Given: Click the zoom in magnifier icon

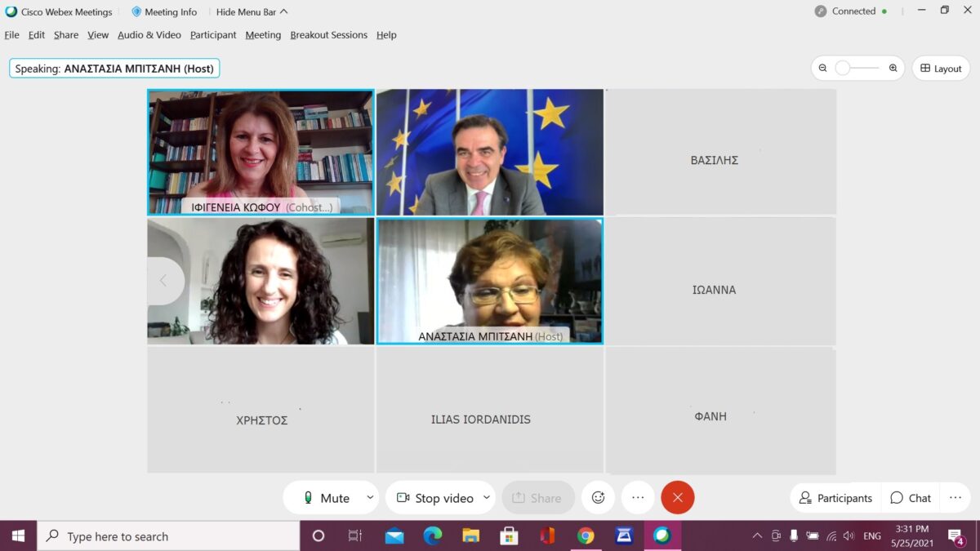Looking at the screenshot, I should click(x=893, y=69).
